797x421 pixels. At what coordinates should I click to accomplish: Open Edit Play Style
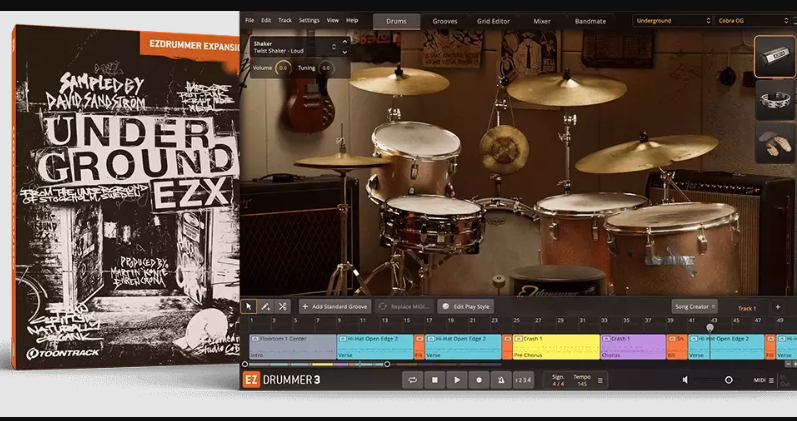[x=465, y=307]
